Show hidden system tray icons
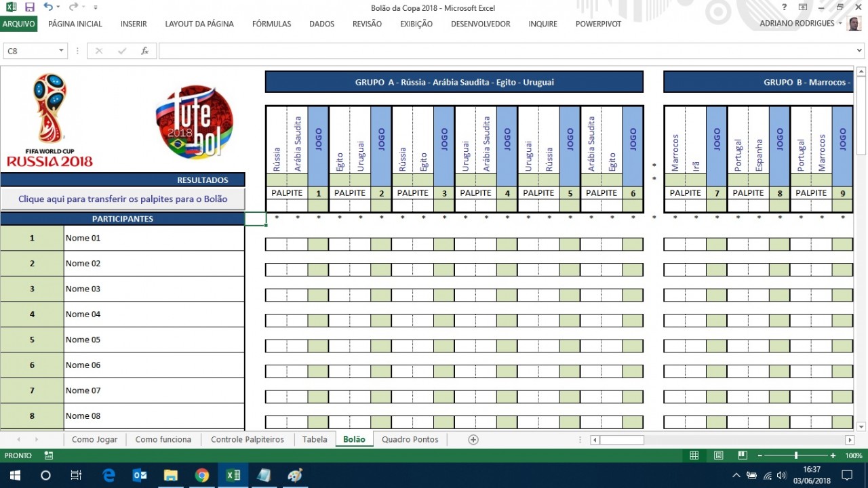 click(736, 475)
